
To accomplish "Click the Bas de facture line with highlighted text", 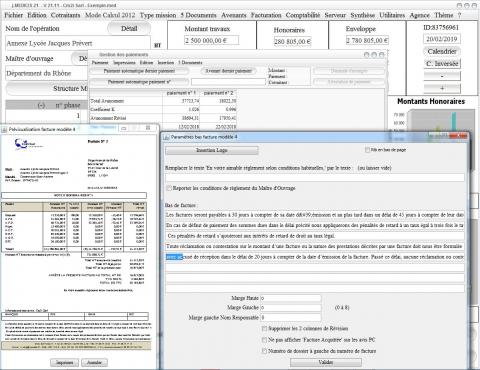I will tap(315, 257).
